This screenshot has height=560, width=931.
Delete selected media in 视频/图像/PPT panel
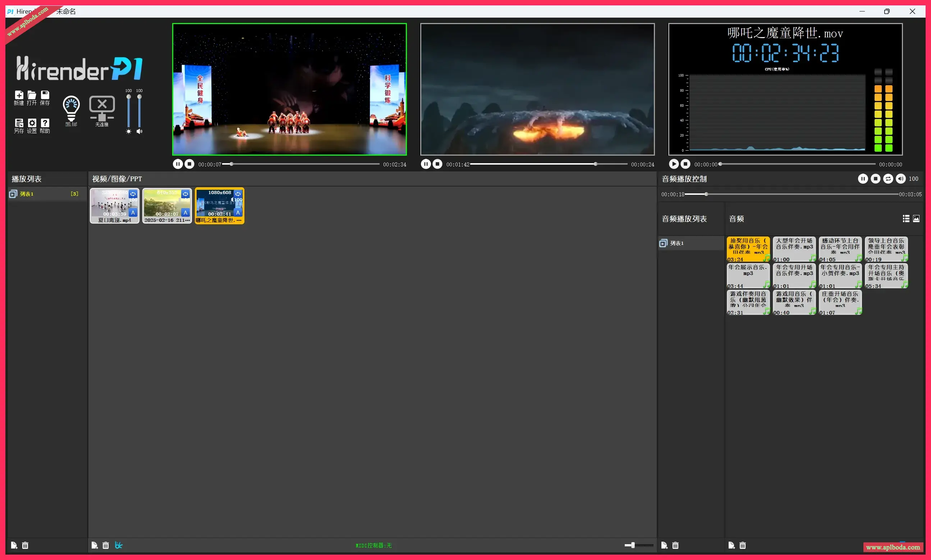click(106, 545)
